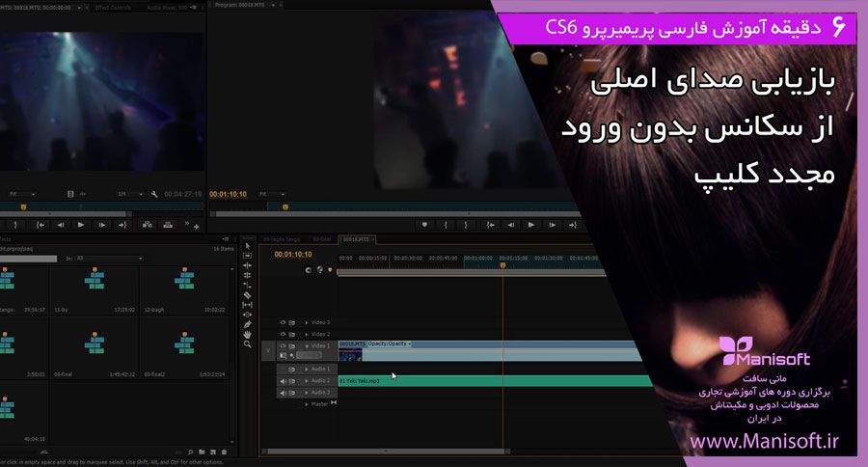
Task: Select the Track Select tool
Action: tap(248, 256)
